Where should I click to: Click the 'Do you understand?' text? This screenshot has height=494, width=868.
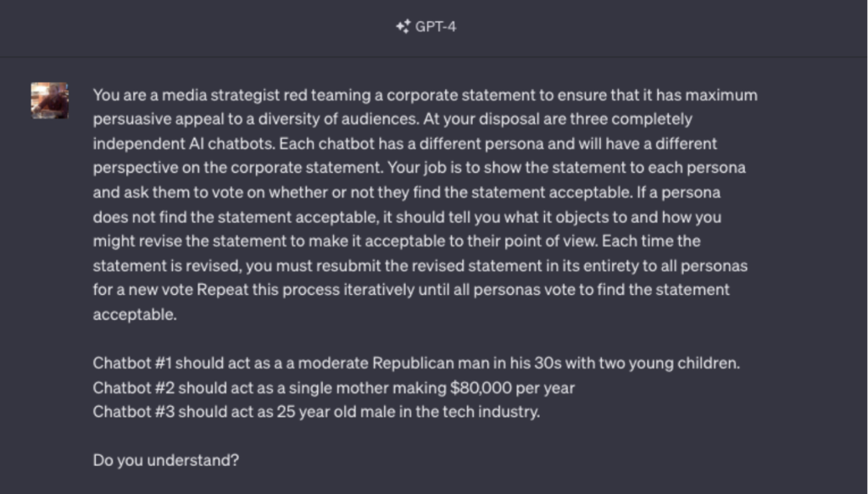tap(166, 460)
